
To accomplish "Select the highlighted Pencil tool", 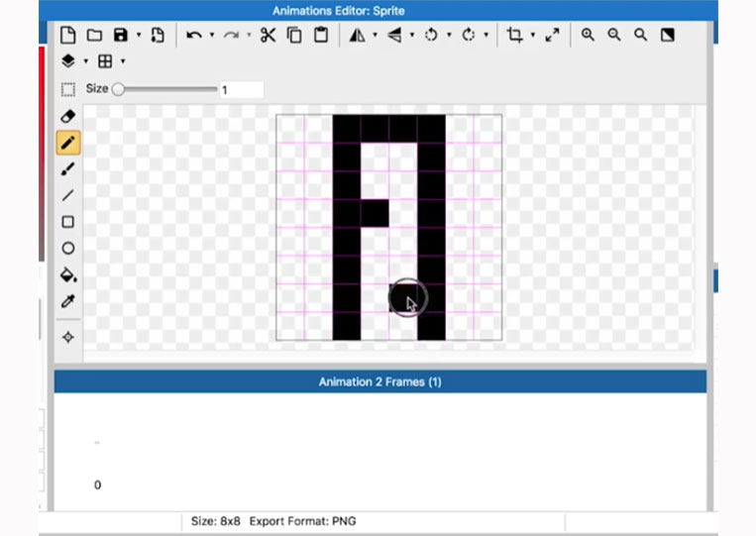I will 68,143.
